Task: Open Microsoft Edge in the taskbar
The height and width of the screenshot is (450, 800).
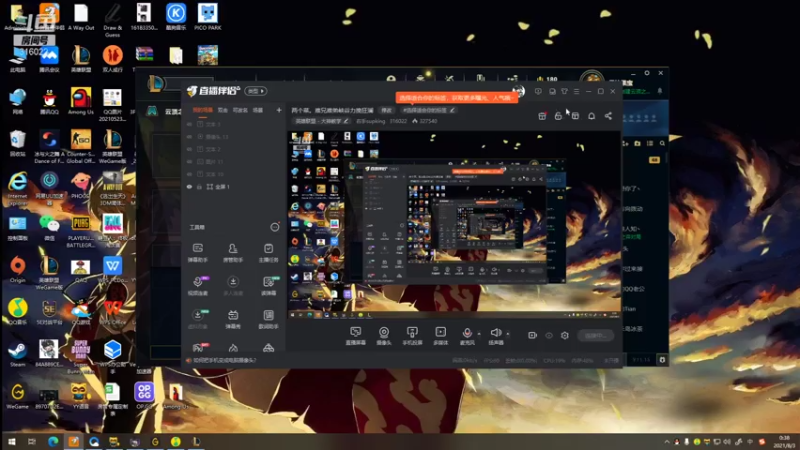Action: pos(53,442)
